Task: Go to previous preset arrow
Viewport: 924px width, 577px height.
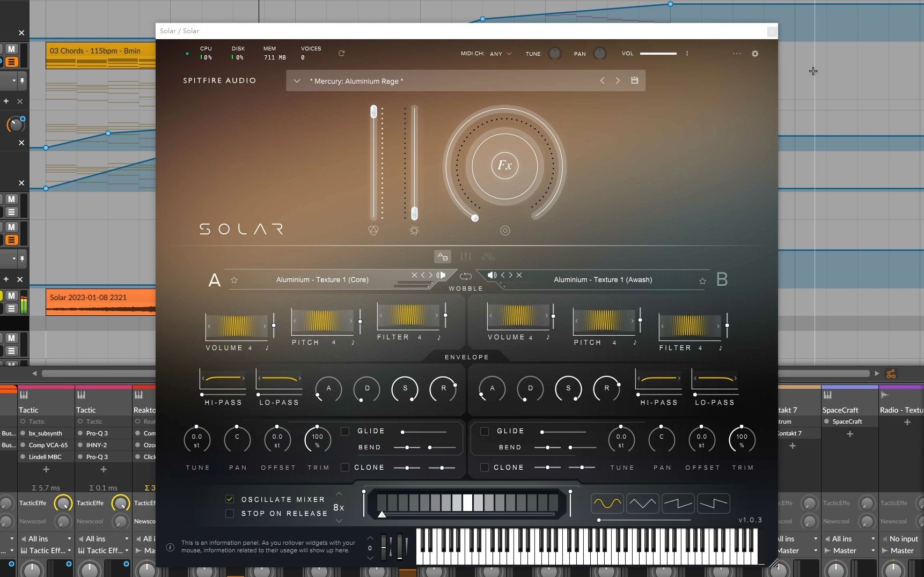Action: tap(602, 80)
